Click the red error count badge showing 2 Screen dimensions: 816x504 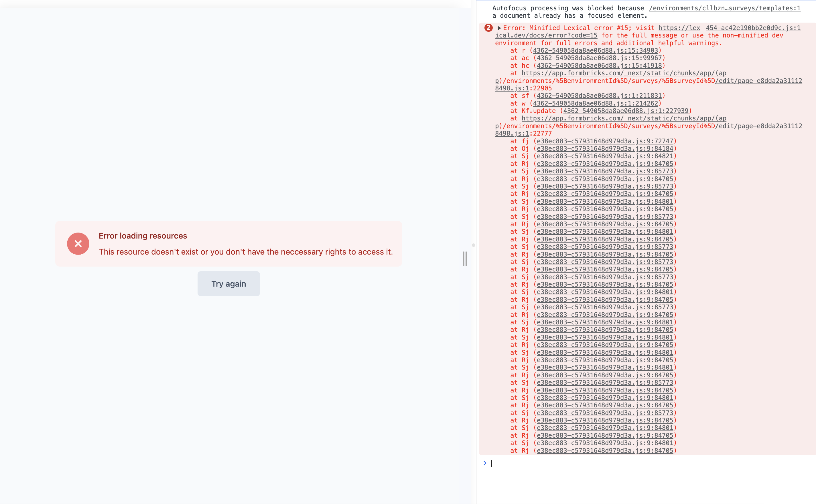[488, 28]
